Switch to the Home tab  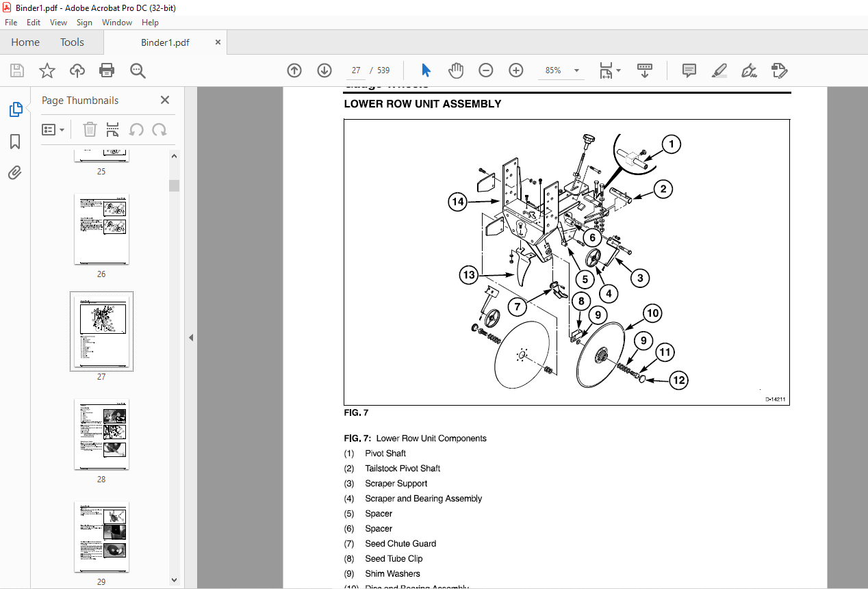tap(25, 42)
